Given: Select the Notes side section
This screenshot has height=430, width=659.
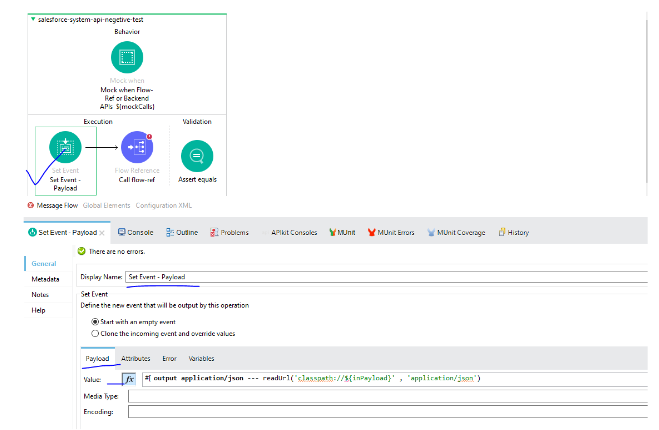Looking at the screenshot, I should [40, 295].
